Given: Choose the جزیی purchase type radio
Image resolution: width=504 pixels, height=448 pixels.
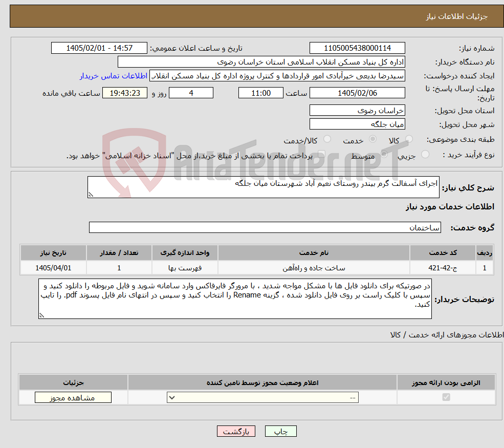Looking at the screenshot, I should (425, 154).
